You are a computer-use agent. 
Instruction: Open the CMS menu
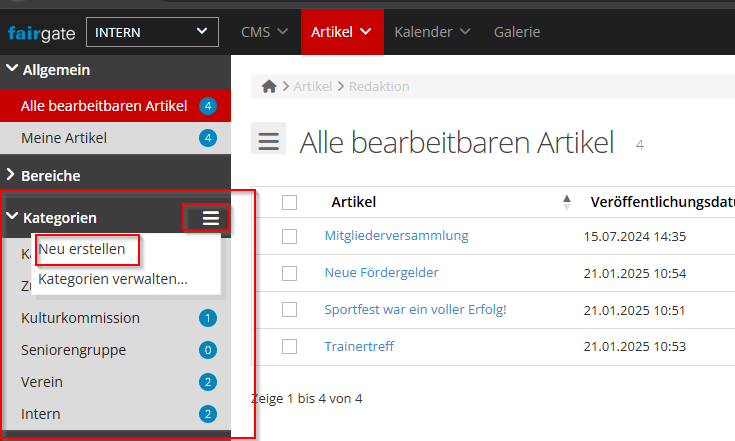coord(264,32)
